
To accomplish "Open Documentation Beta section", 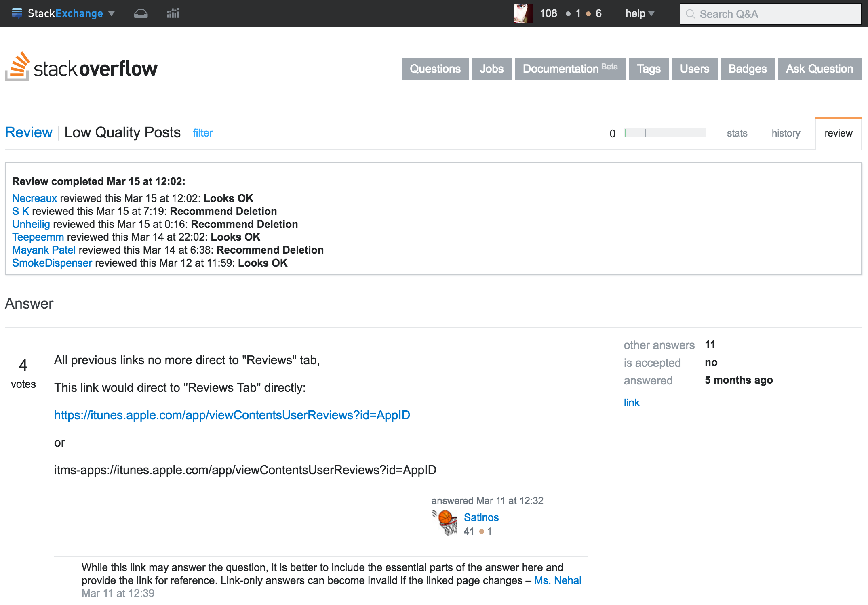I will pos(570,69).
